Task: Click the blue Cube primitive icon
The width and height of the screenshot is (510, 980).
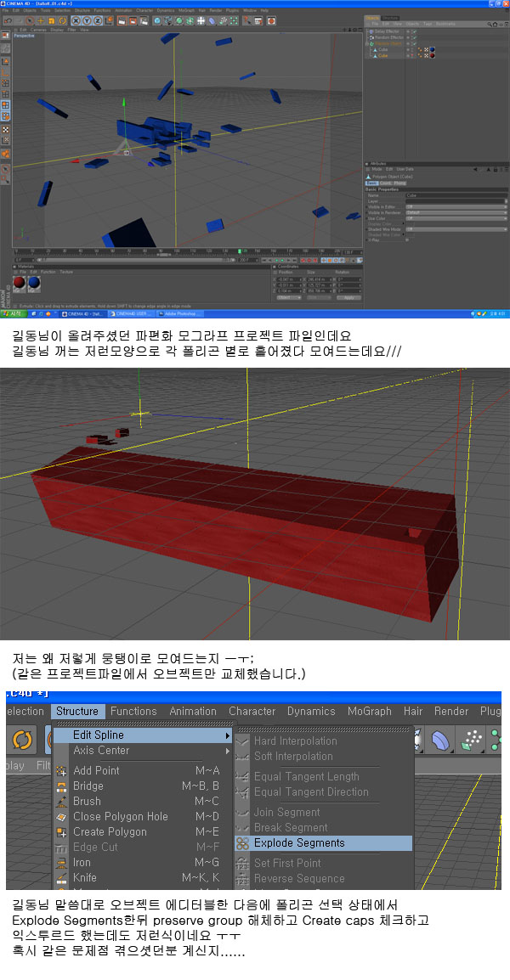Action: coord(157,20)
